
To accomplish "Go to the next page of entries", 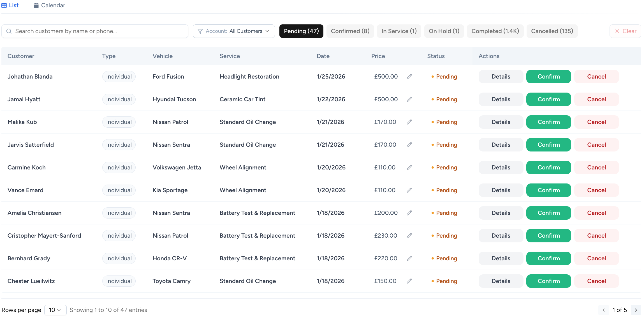I will pos(636,310).
